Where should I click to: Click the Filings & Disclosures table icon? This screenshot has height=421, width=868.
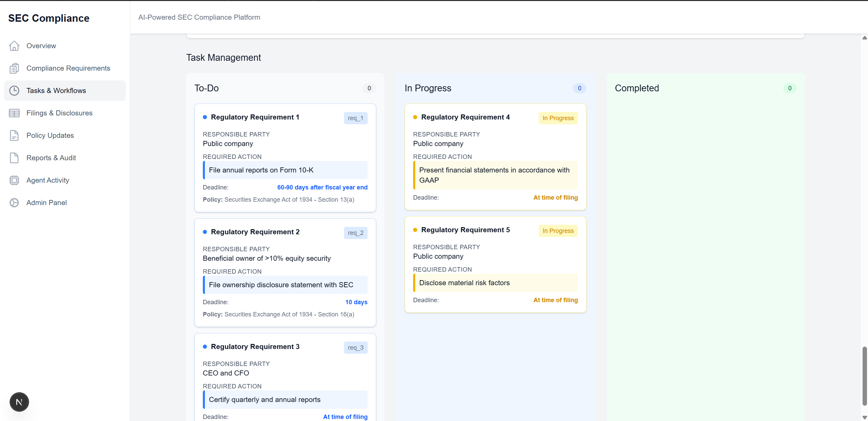click(14, 113)
